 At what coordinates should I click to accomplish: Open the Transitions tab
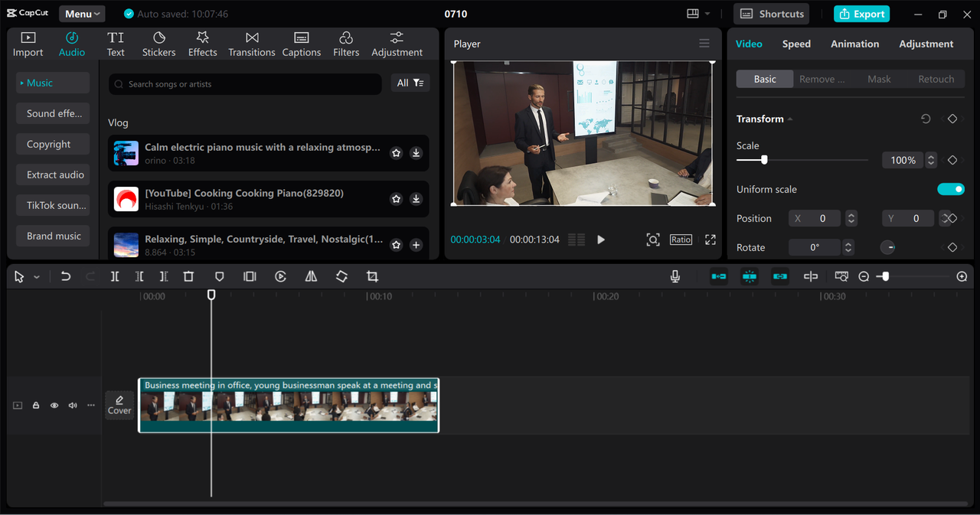click(x=252, y=44)
